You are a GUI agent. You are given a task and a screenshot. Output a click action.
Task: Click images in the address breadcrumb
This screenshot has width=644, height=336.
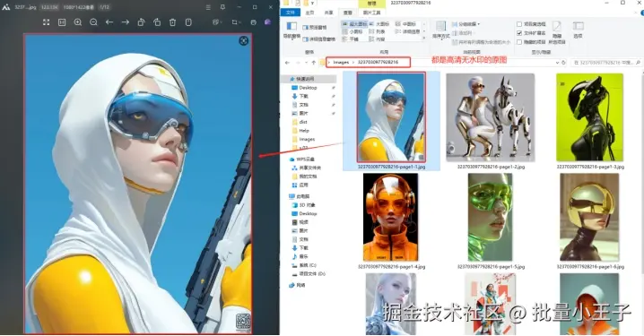point(341,63)
